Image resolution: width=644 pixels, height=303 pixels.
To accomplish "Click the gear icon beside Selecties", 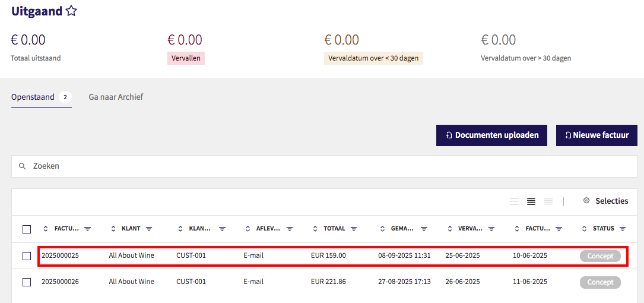I will [586, 201].
